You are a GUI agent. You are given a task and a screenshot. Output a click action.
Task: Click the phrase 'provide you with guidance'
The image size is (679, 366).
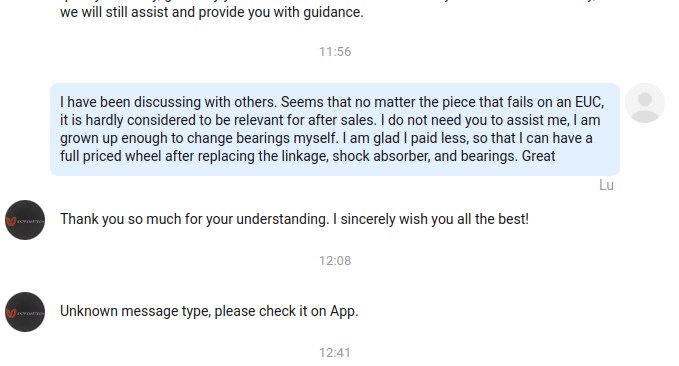[x=281, y=12]
